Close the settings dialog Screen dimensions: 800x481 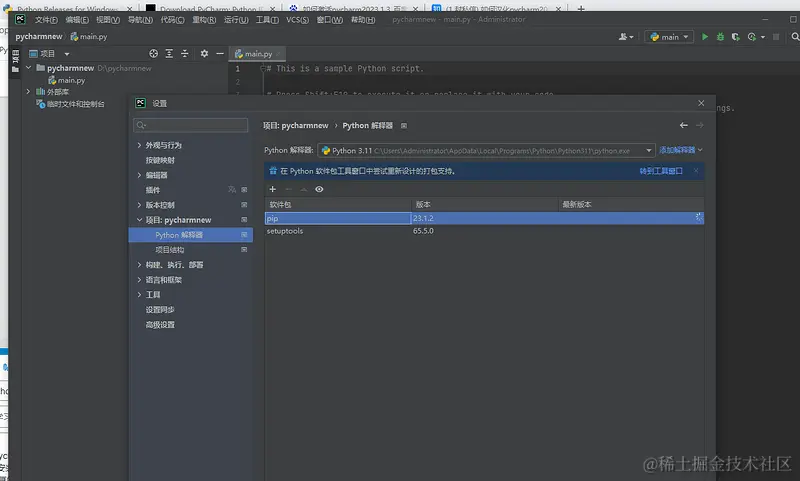pos(701,103)
